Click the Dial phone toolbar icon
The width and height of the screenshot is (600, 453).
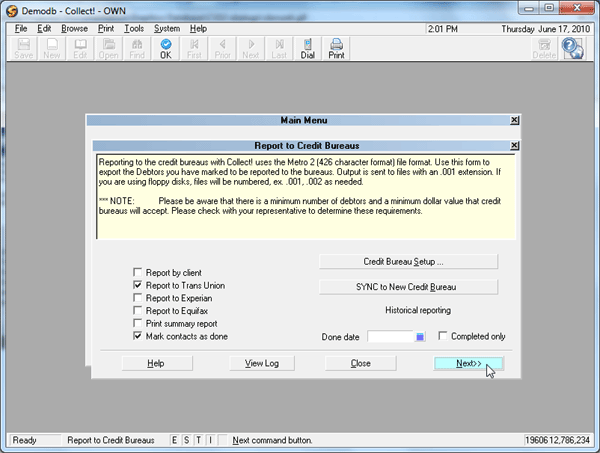(308, 49)
